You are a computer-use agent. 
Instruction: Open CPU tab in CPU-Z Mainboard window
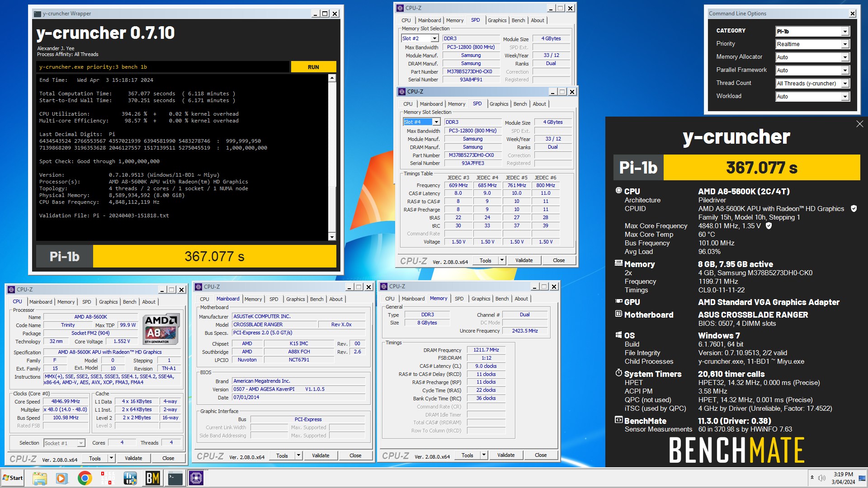(204, 299)
